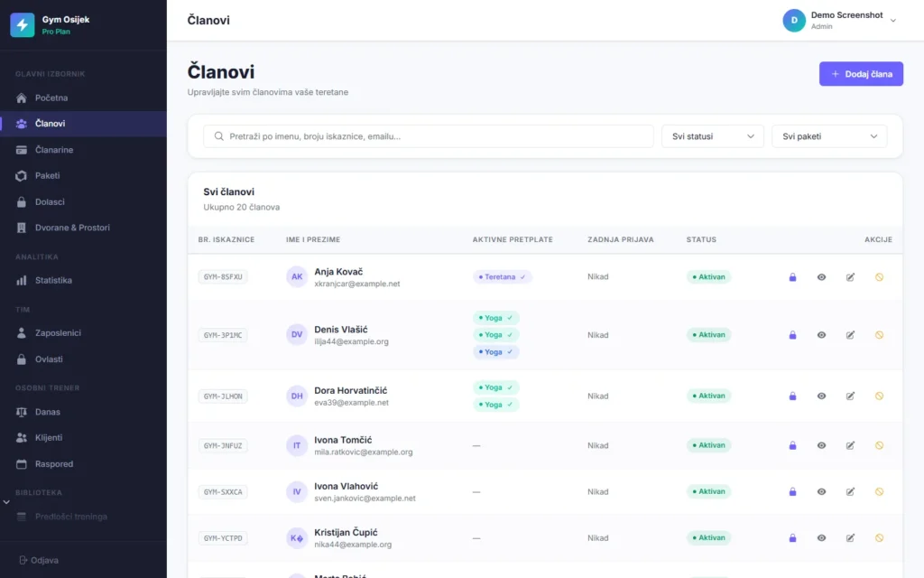Screen dimensions: 924x578
Task: Click deactivate icon in Ivona Tomčić row
Action: pos(879,446)
